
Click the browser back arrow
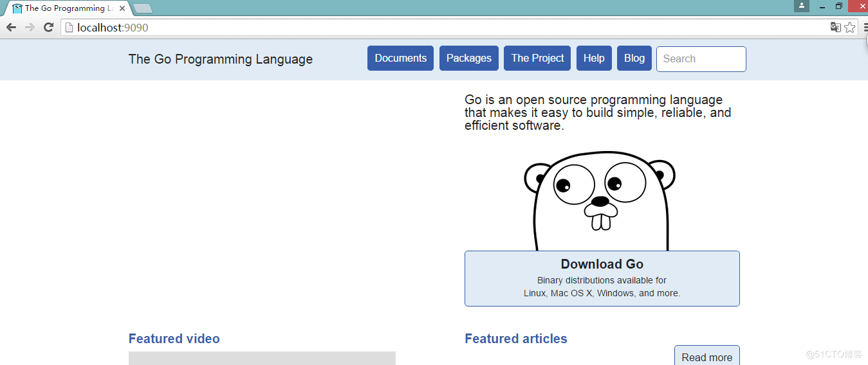coord(11,27)
